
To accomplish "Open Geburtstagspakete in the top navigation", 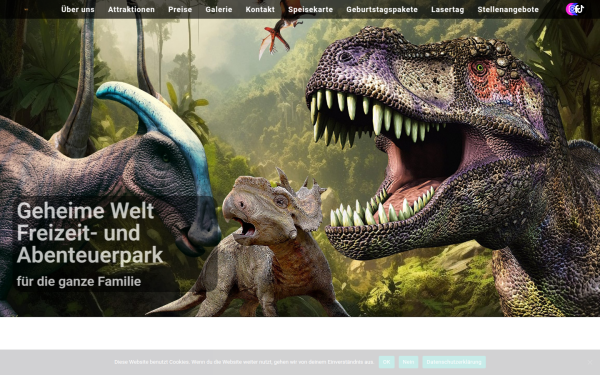I will 382,9.
